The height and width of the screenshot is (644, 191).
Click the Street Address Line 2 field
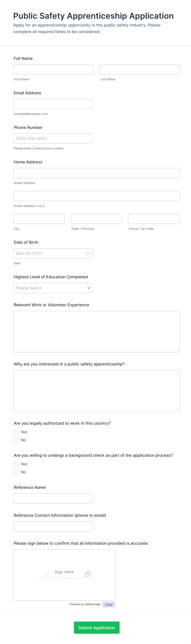point(96,196)
